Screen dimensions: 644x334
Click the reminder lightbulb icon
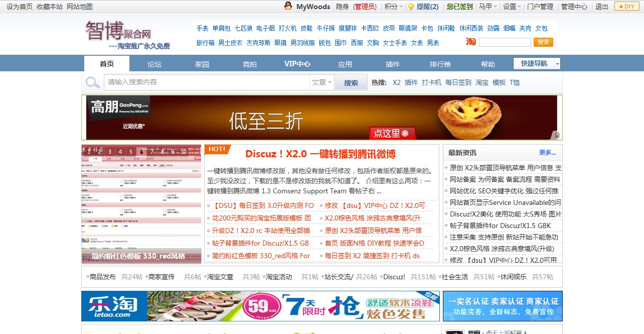point(411,7)
